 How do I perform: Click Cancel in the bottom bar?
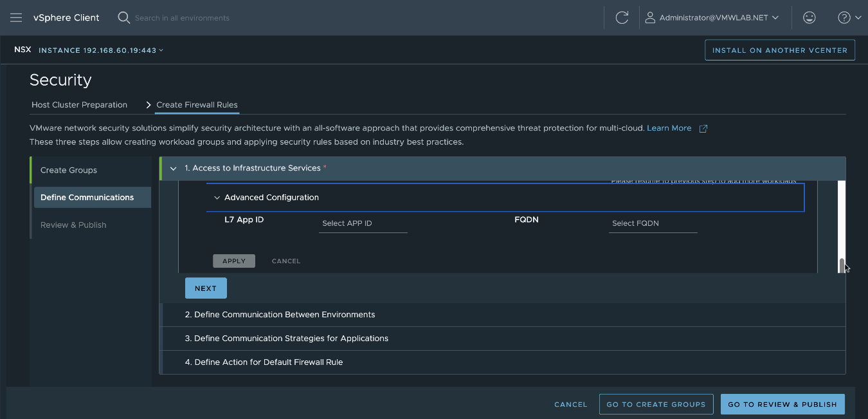[571, 404]
